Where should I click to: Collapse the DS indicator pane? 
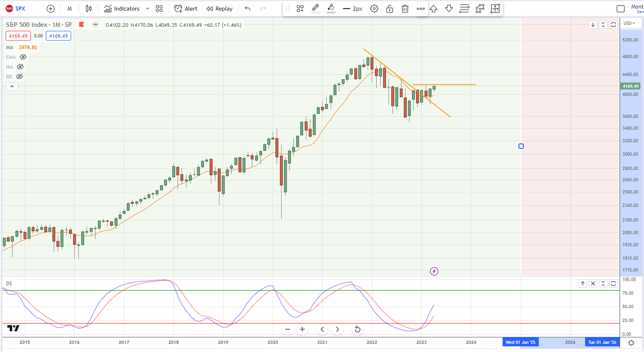click(603, 283)
